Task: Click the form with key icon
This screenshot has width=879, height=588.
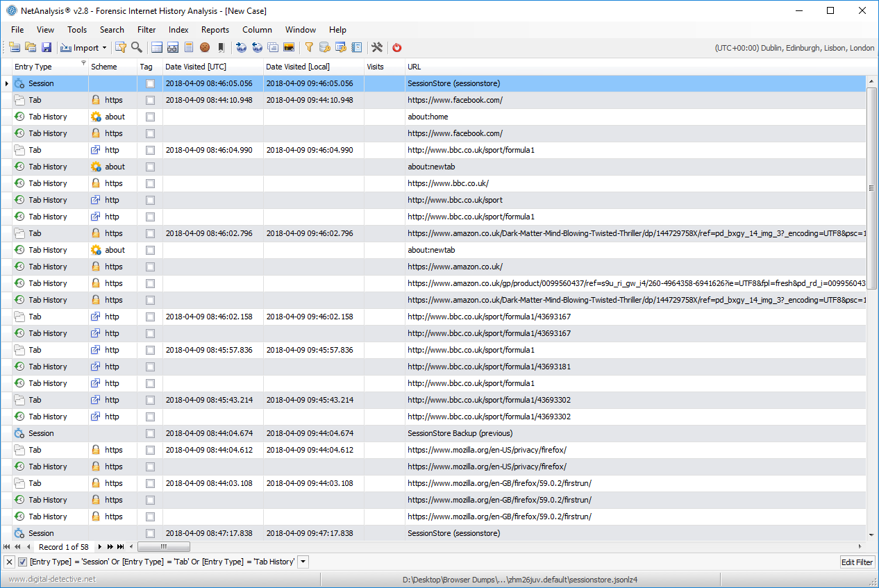Action: [x=341, y=48]
